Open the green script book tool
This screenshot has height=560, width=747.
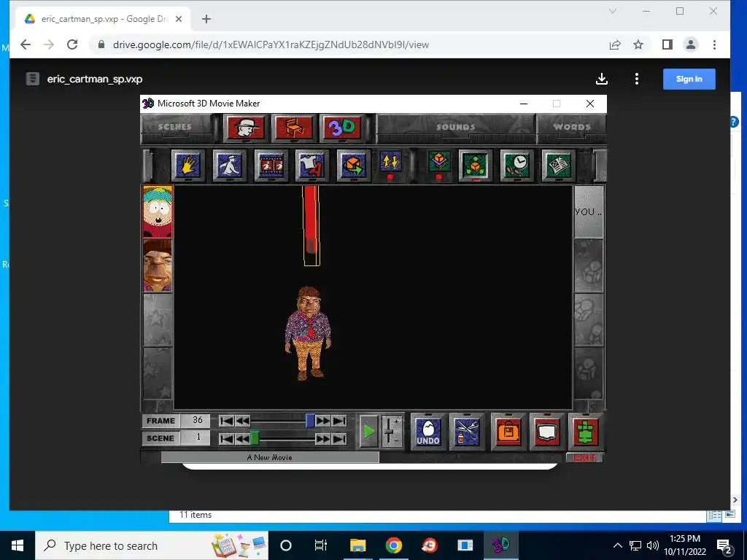(x=558, y=166)
